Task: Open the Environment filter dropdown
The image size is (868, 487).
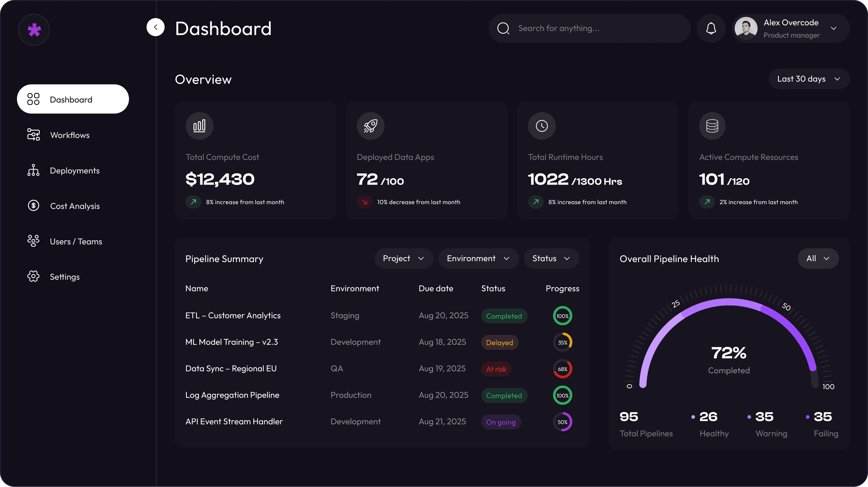Action: click(x=478, y=258)
